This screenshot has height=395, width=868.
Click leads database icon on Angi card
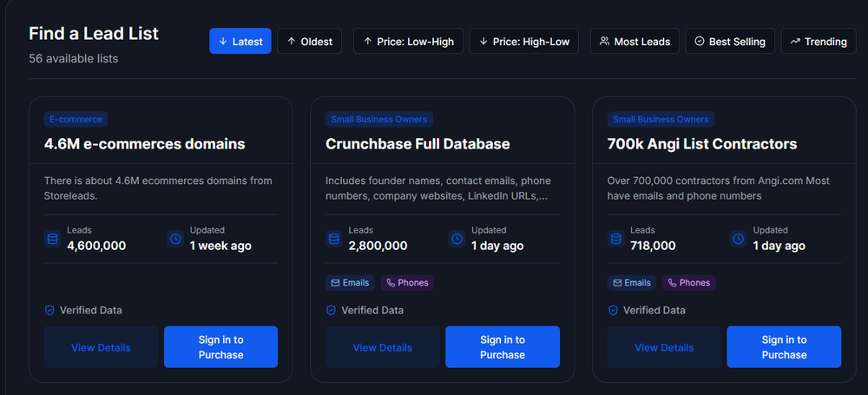(x=615, y=239)
